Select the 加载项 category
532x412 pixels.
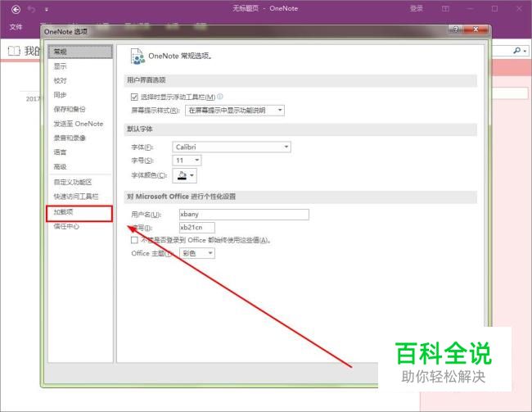tap(79, 213)
